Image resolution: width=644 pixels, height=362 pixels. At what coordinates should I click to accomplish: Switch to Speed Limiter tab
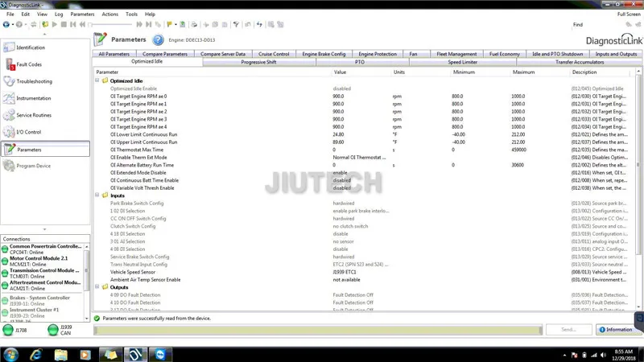point(462,62)
